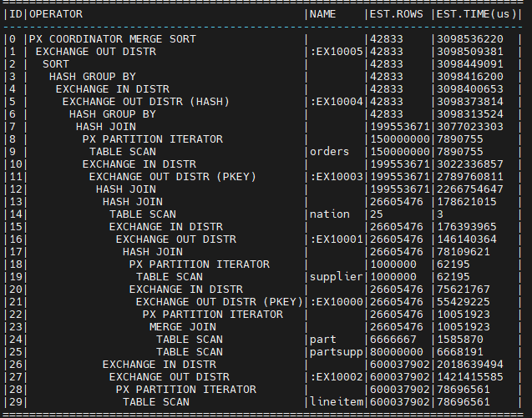The height and width of the screenshot is (418, 532).
Task: Click the part table name
Action: click(x=322, y=340)
